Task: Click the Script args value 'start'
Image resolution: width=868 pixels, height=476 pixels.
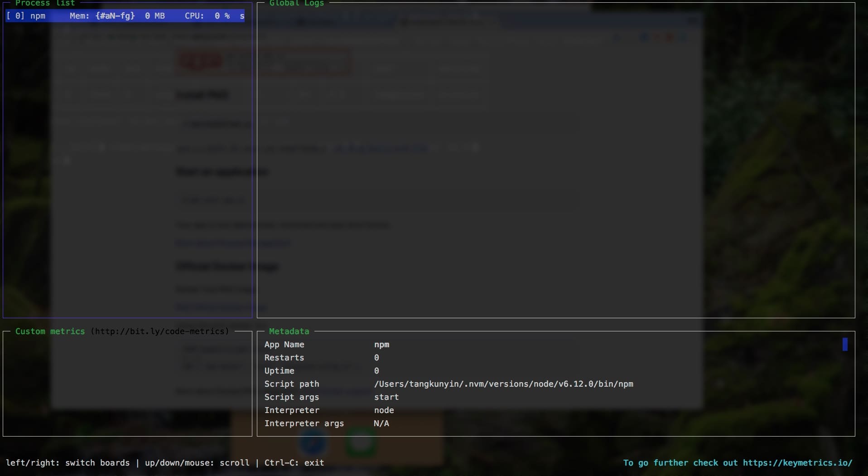Action: coord(386,397)
